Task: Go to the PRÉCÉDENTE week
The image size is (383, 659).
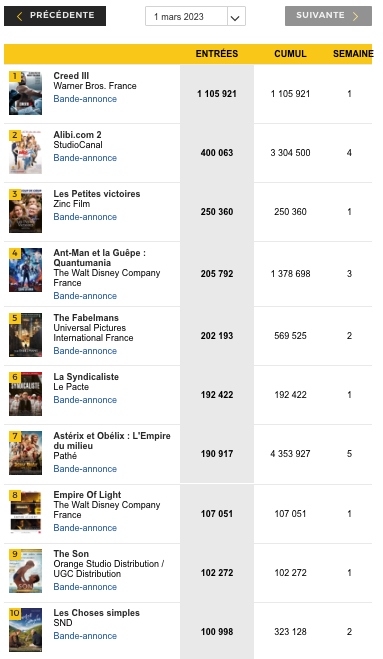Action: coord(55,16)
